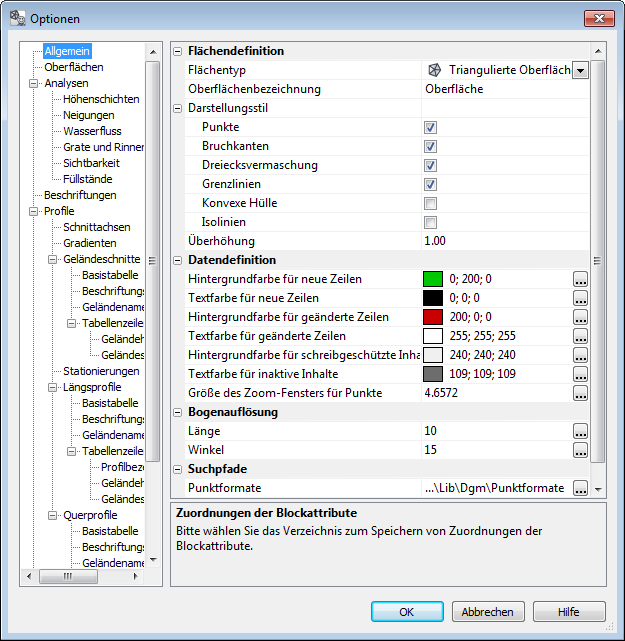Uncheck the Punkte checkbox
This screenshot has width=625, height=641.
coord(430,128)
